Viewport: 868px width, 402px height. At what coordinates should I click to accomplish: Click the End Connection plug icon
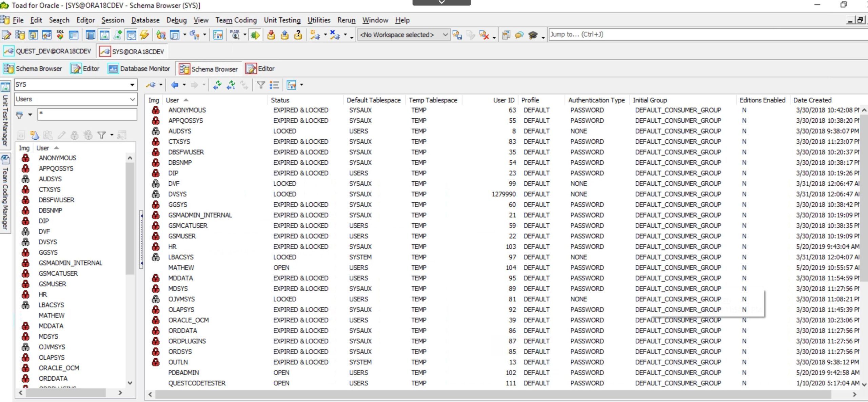(335, 35)
